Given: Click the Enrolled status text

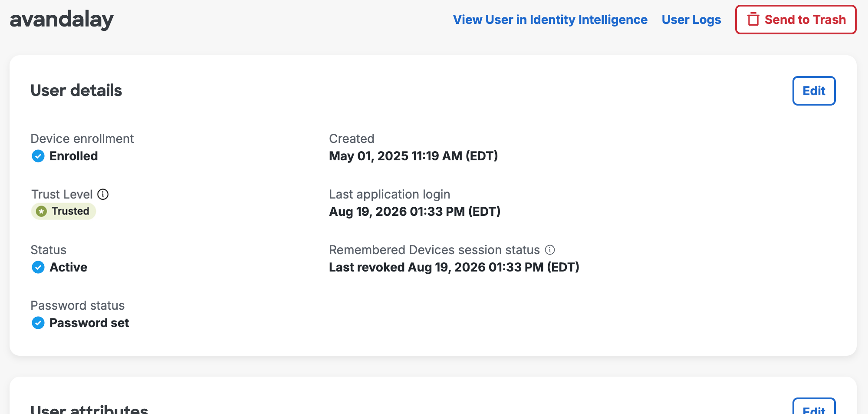Looking at the screenshot, I should tap(74, 156).
